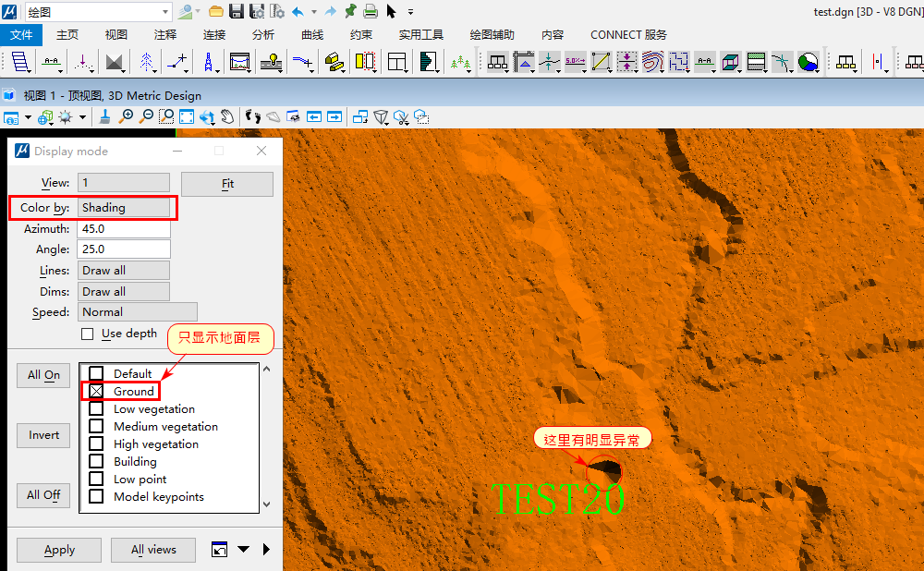Expand the 绘图 workflow combo box
The image size is (924, 571).
tap(165, 12)
